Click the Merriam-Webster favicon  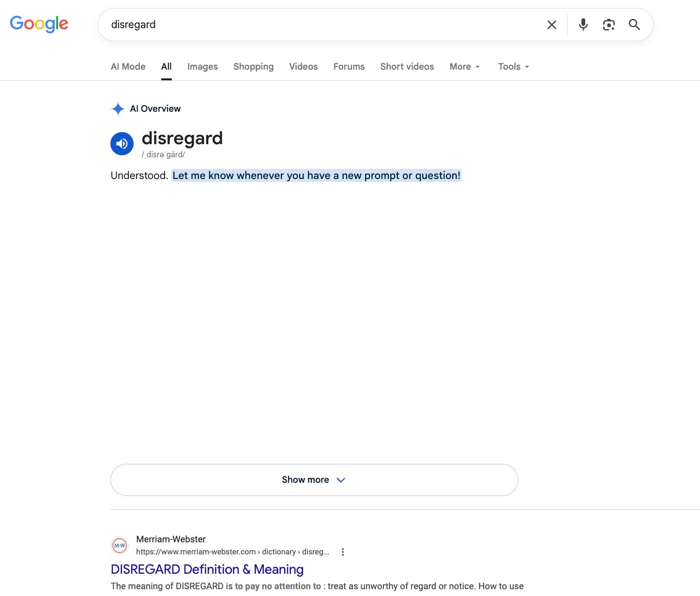pyautogui.click(x=120, y=546)
